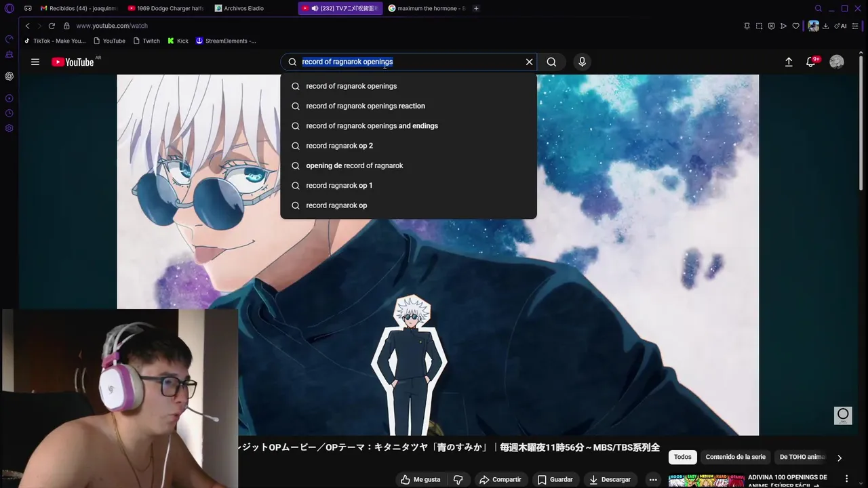868x488 pixels.
Task: Open the three-dot more actions button beside Descargar
Action: (x=653, y=479)
